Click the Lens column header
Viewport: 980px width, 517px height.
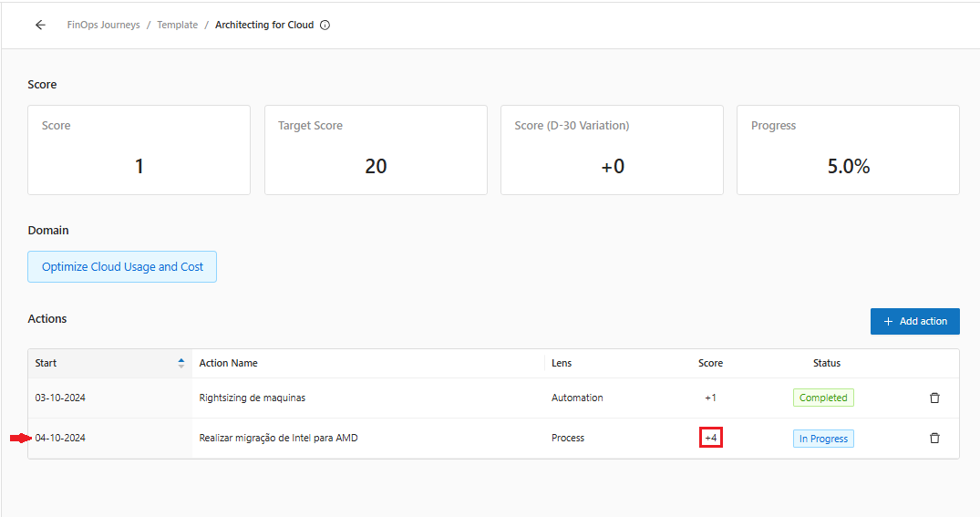tap(562, 363)
